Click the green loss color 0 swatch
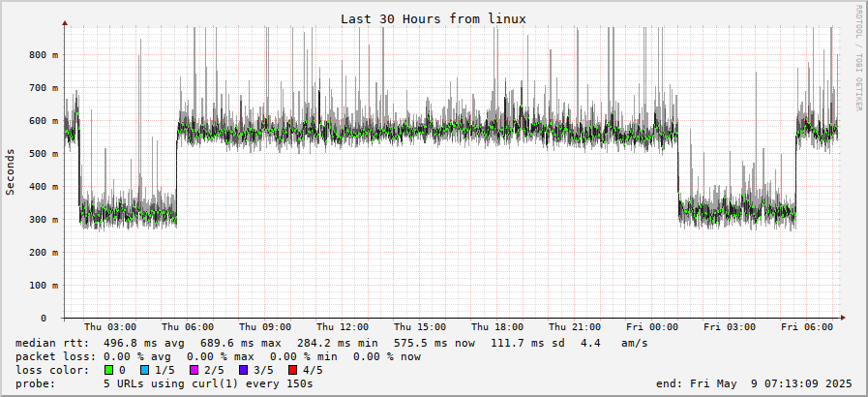868x397 pixels. [x=108, y=370]
